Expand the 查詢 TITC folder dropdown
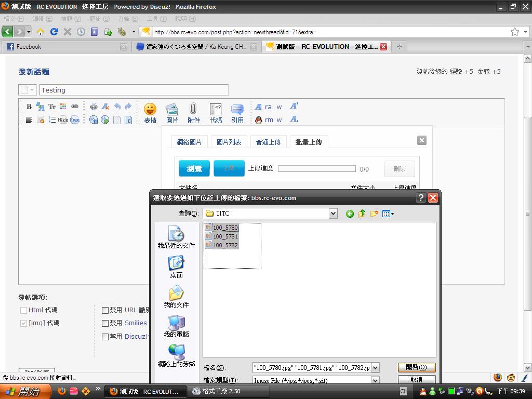532x399 pixels. point(333,214)
